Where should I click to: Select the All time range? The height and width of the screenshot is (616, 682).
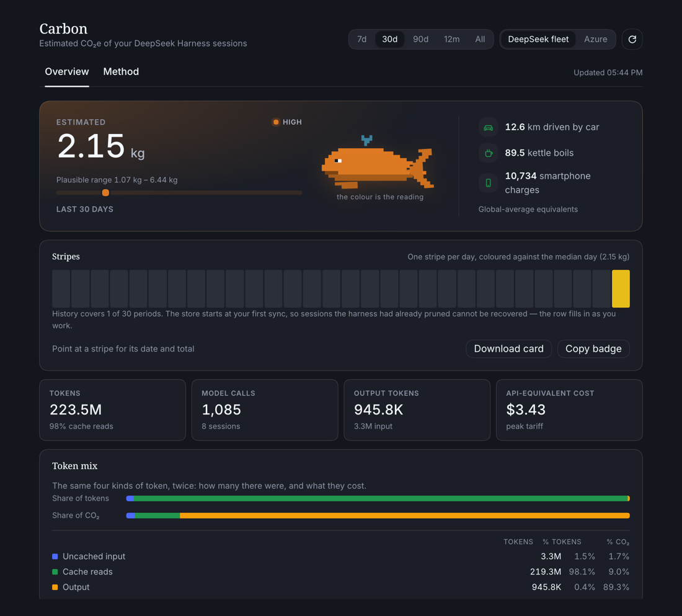(480, 39)
